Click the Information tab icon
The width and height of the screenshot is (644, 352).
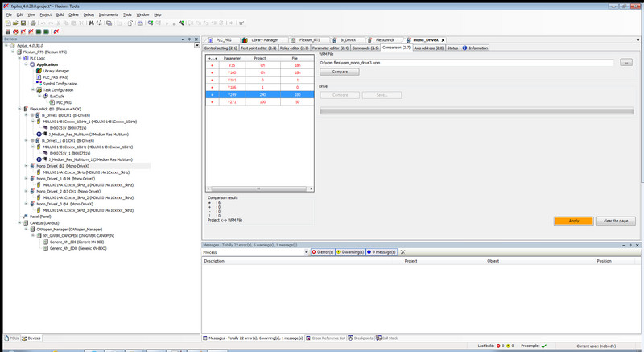pos(465,48)
